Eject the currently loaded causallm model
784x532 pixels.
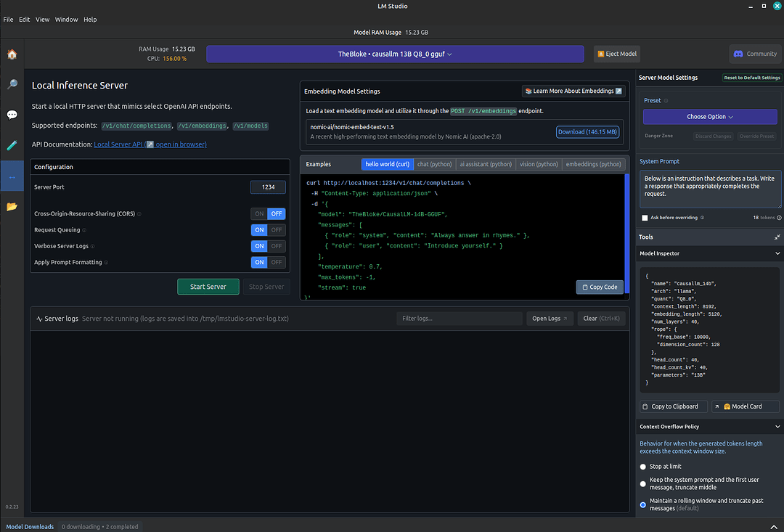(x=616, y=54)
